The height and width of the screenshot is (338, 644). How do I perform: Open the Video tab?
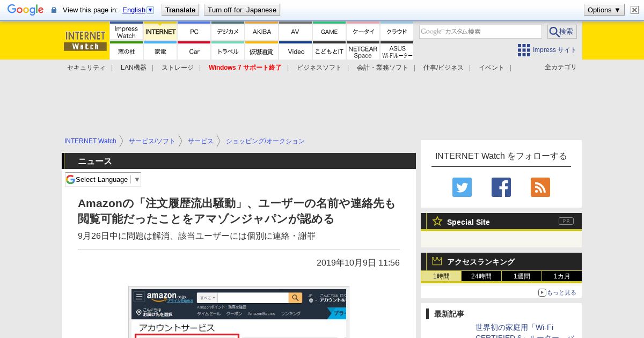click(295, 51)
